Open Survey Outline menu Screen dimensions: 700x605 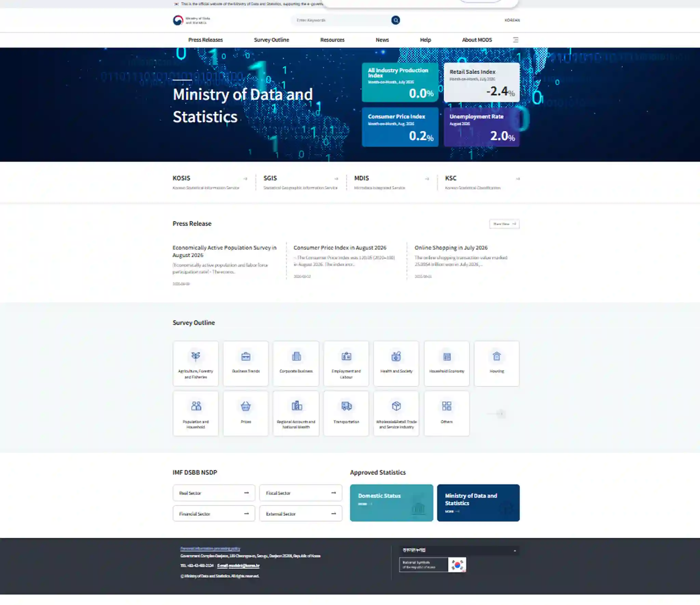pyautogui.click(x=271, y=40)
